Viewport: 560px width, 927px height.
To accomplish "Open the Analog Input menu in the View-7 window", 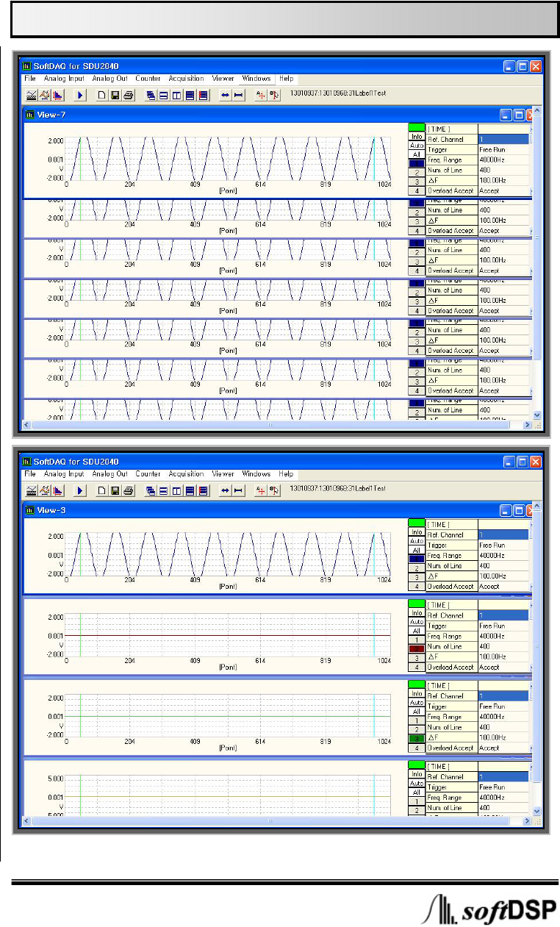I will point(64,79).
